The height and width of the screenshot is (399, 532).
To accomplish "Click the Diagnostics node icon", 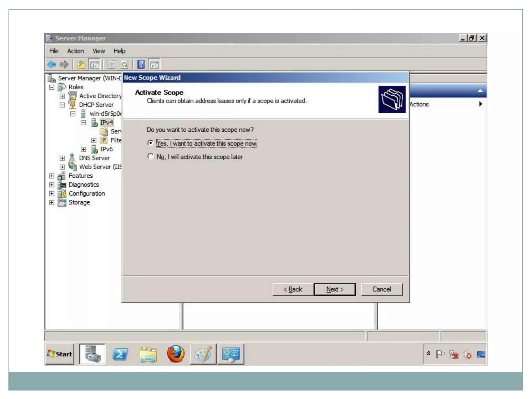I will tap(62, 185).
